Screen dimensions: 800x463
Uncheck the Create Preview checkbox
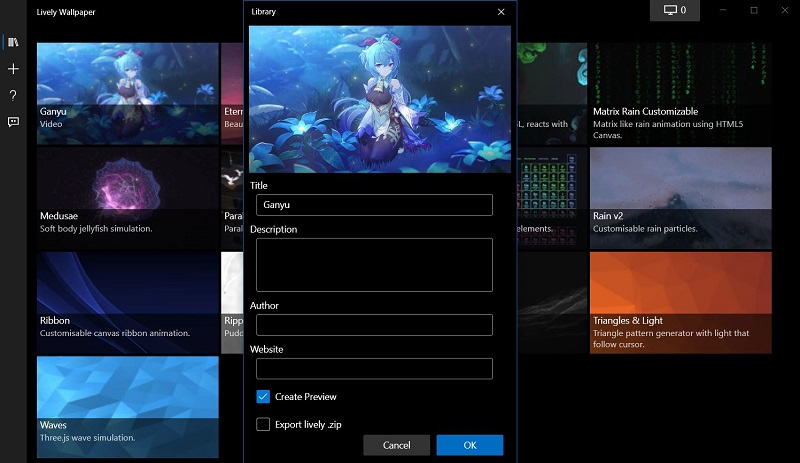pyautogui.click(x=263, y=397)
